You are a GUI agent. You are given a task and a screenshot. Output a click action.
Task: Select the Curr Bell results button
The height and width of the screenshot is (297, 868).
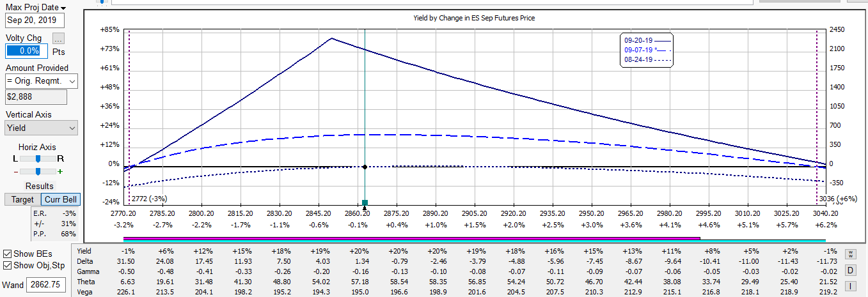click(x=60, y=199)
